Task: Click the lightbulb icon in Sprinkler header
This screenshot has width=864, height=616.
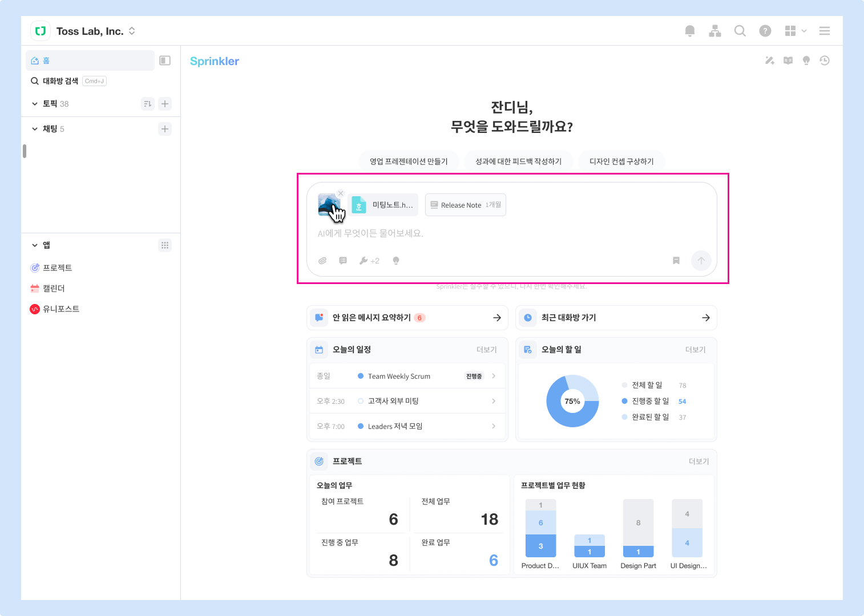Action: pyautogui.click(x=806, y=60)
